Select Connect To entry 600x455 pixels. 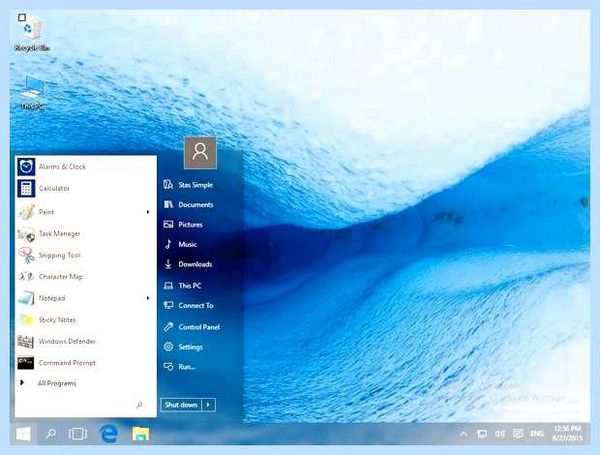[188, 305]
